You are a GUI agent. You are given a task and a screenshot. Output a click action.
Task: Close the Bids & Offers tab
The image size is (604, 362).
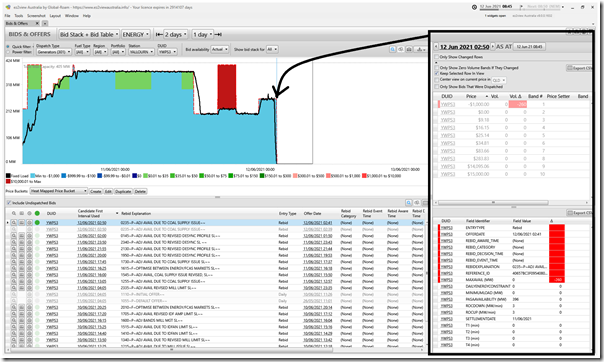tap(37, 23)
